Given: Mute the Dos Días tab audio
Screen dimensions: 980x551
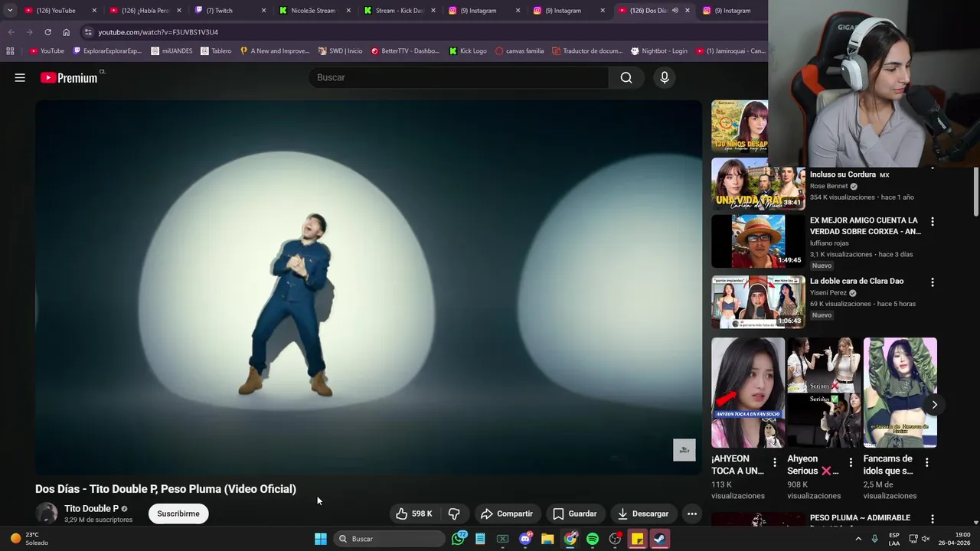Looking at the screenshot, I should coord(675,11).
